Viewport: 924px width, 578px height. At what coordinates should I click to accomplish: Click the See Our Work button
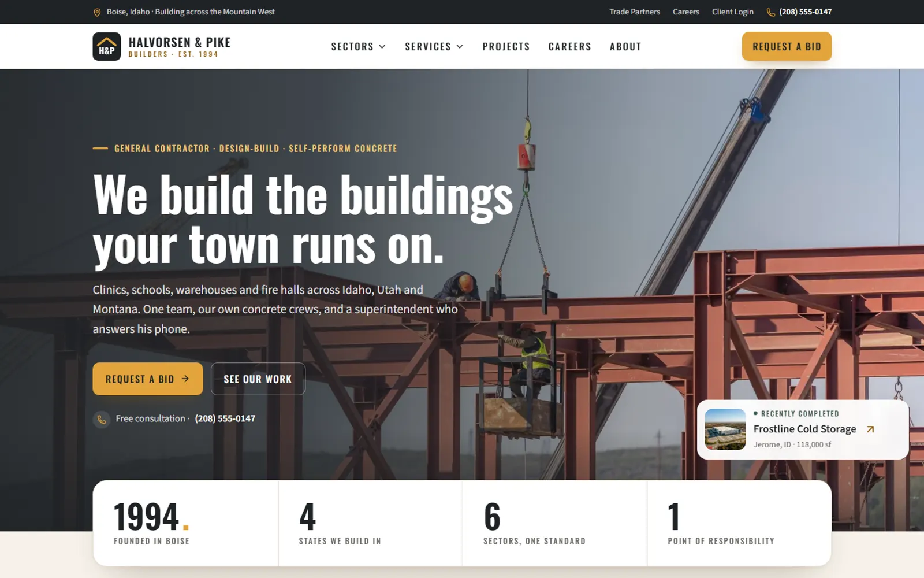pos(258,379)
